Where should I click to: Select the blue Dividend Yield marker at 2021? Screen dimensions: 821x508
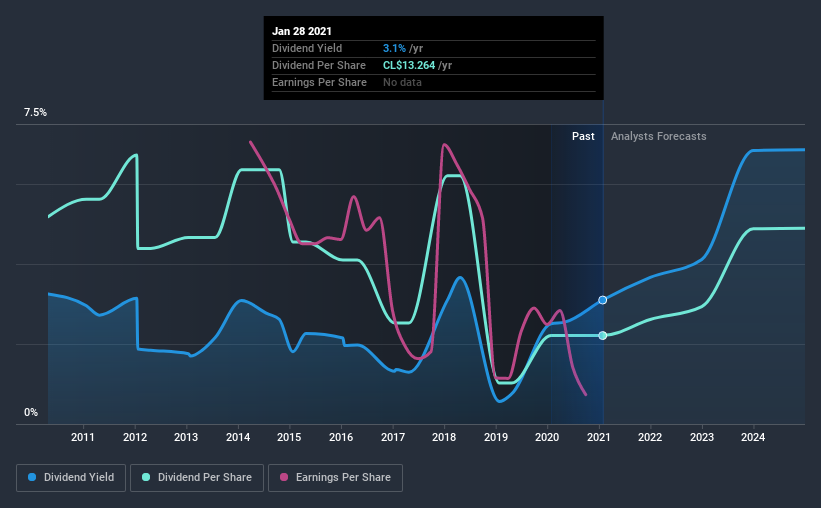[x=603, y=300]
